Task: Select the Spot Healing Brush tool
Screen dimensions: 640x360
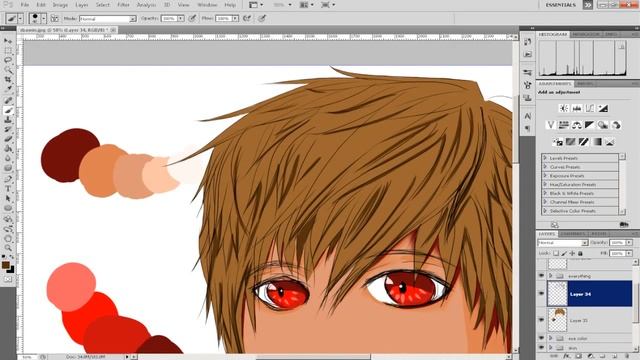Action: [8, 100]
